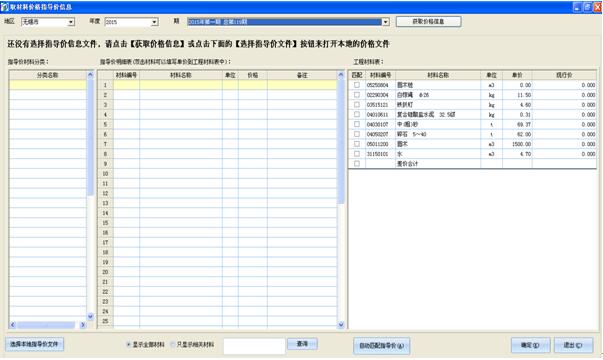Screen dimensions: 603x360
Task: Click the 现行价 column header
Action: 564,75
